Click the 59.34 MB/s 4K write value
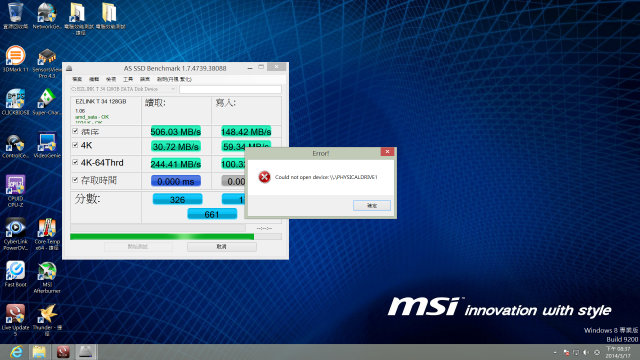The height and width of the screenshot is (360, 640). coord(246,147)
